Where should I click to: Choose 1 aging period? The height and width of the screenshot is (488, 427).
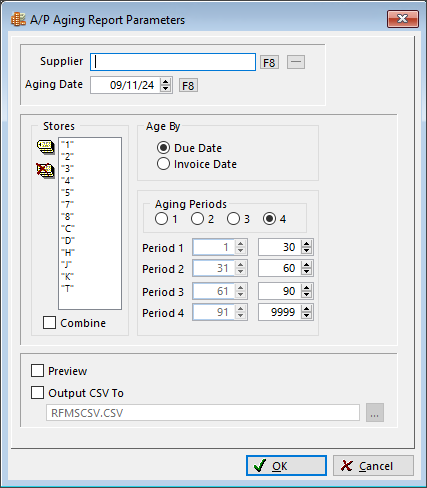click(x=162, y=219)
